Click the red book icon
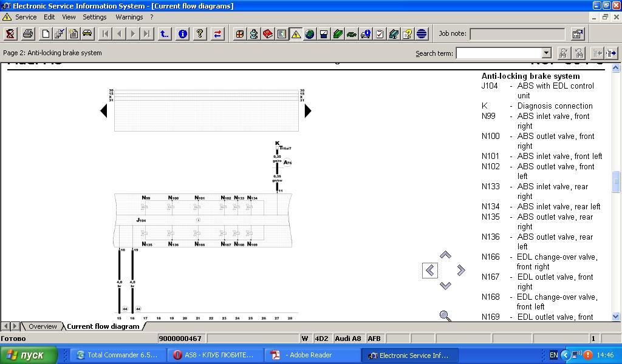This screenshot has height=364, width=622. (268, 34)
